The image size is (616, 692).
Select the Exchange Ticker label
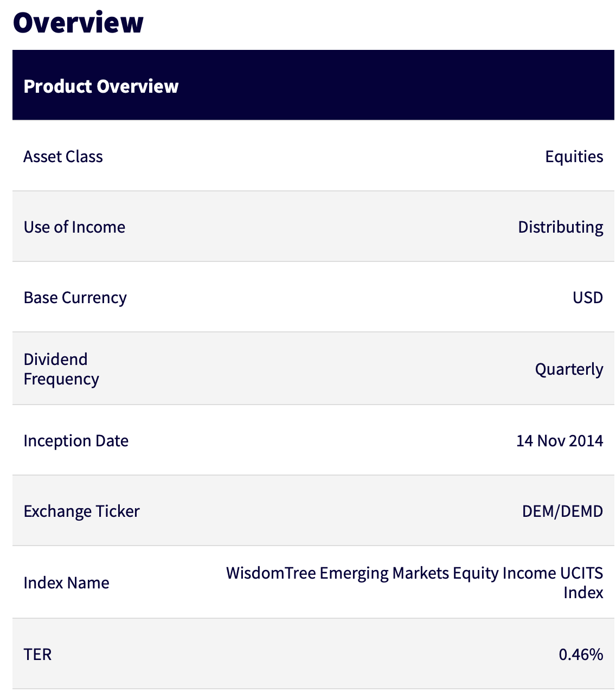pos(81,511)
